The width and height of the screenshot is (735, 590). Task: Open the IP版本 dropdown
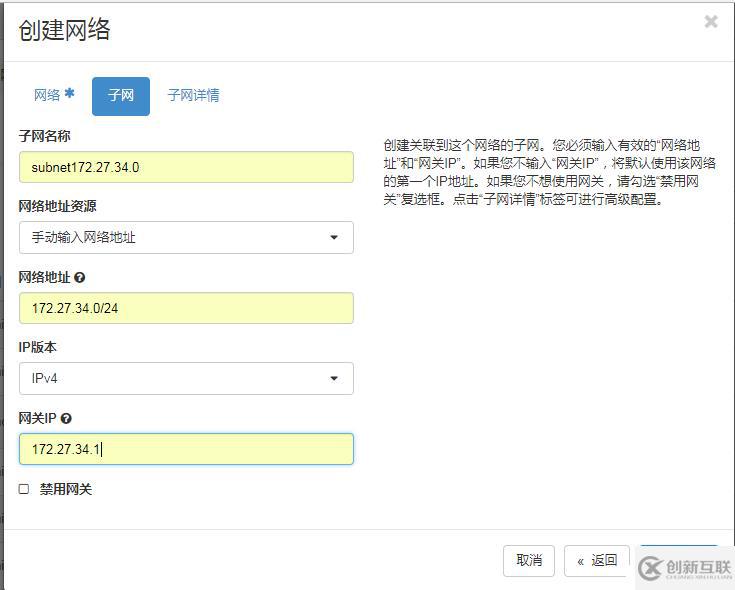(186, 378)
